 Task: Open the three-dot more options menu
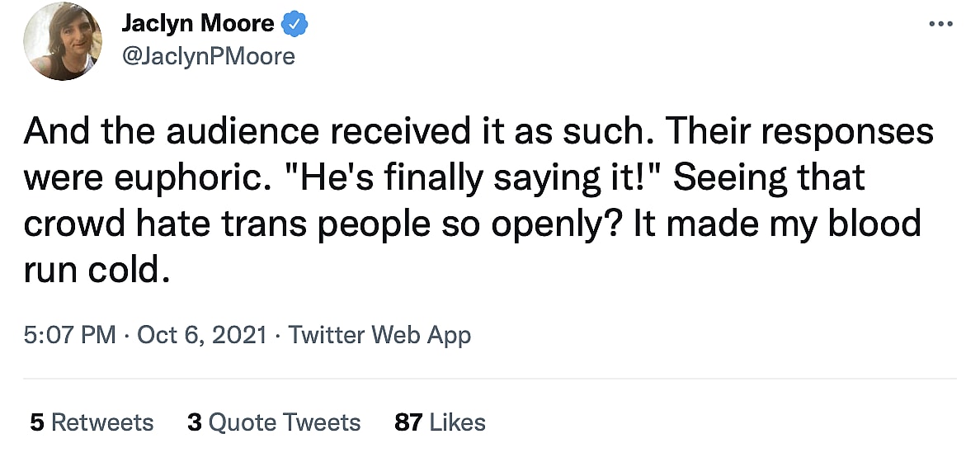pyautogui.click(x=940, y=24)
